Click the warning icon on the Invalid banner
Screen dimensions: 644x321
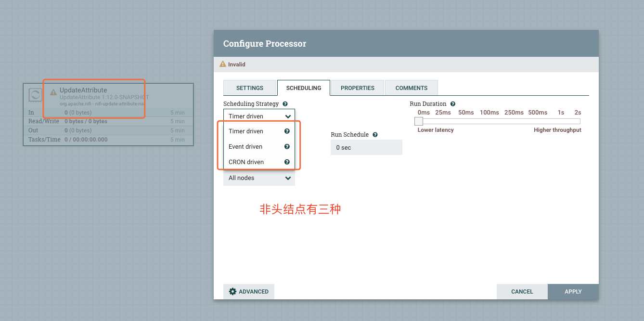(223, 64)
